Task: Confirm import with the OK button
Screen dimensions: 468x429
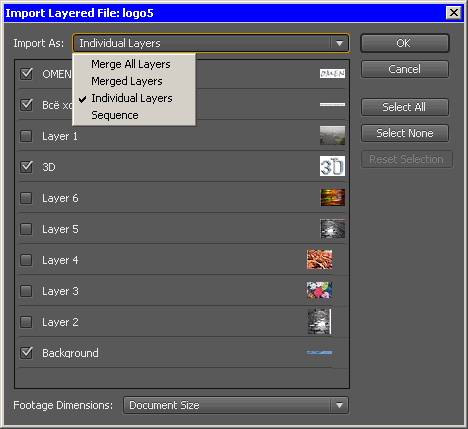Action: [405, 43]
